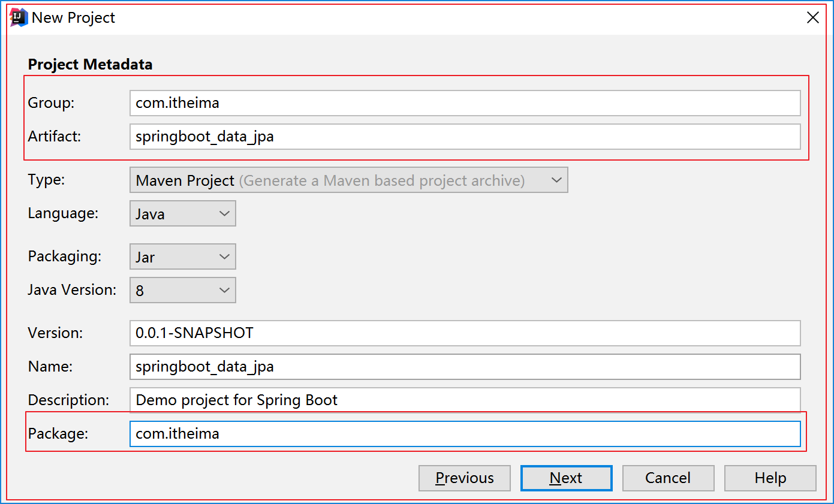Click the IntelliJ IDEA logo icon

19,17
